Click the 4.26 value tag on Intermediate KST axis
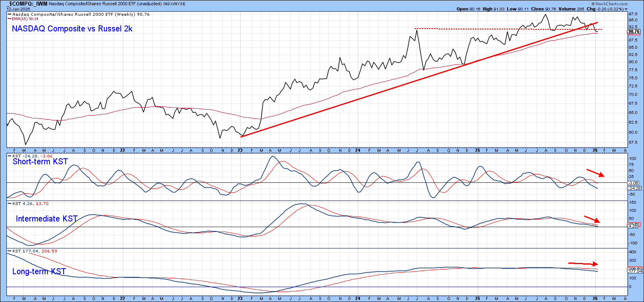The width and height of the screenshot is (644, 302). click(x=633, y=226)
